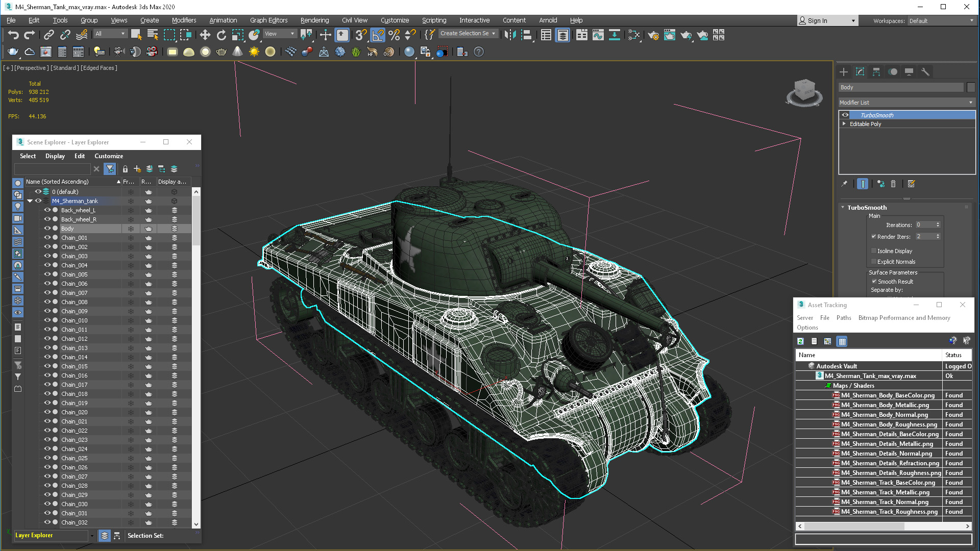This screenshot has height=551, width=980.
Task: Activate the Bind to Space Warp tool
Action: (82, 35)
